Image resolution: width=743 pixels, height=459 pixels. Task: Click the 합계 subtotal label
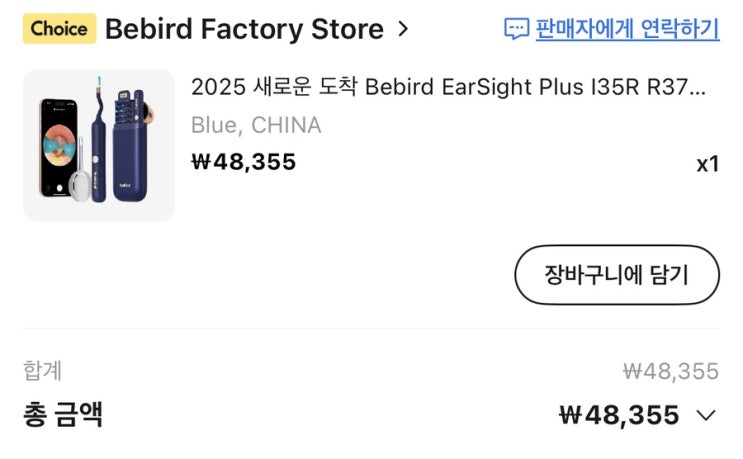point(43,371)
